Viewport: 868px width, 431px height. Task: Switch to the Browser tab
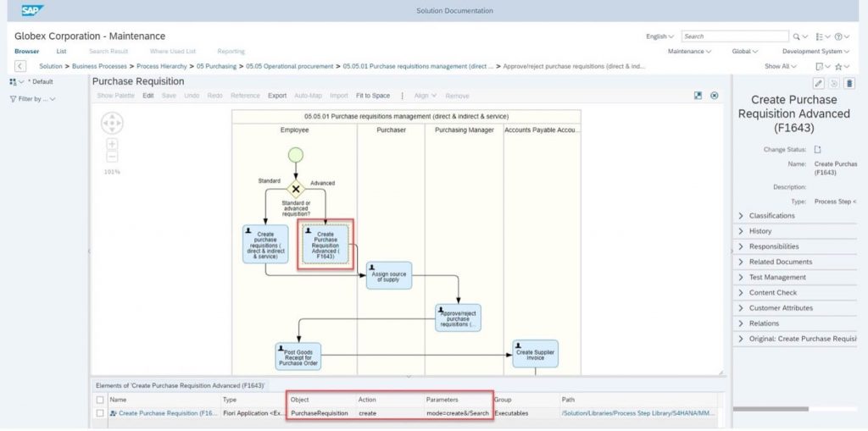(x=26, y=52)
